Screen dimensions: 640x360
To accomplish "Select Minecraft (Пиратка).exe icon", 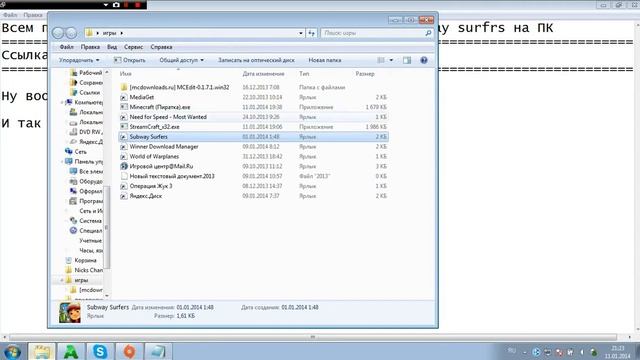I will [x=124, y=107].
